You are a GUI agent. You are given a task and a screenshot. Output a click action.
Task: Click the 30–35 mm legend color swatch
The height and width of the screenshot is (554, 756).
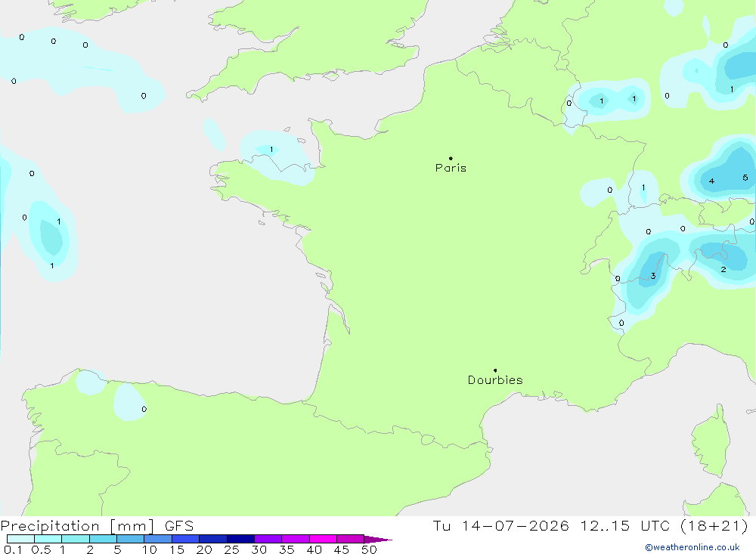click(x=268, y=539)
